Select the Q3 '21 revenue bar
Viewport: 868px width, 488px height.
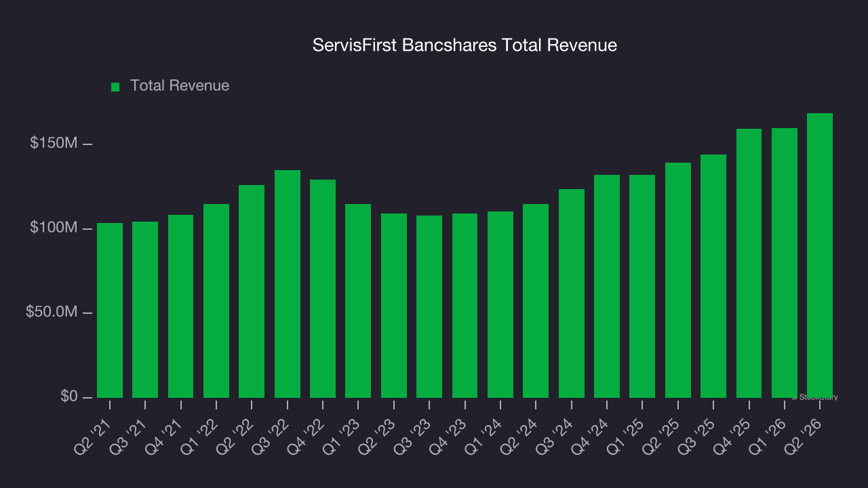point(145,310)
